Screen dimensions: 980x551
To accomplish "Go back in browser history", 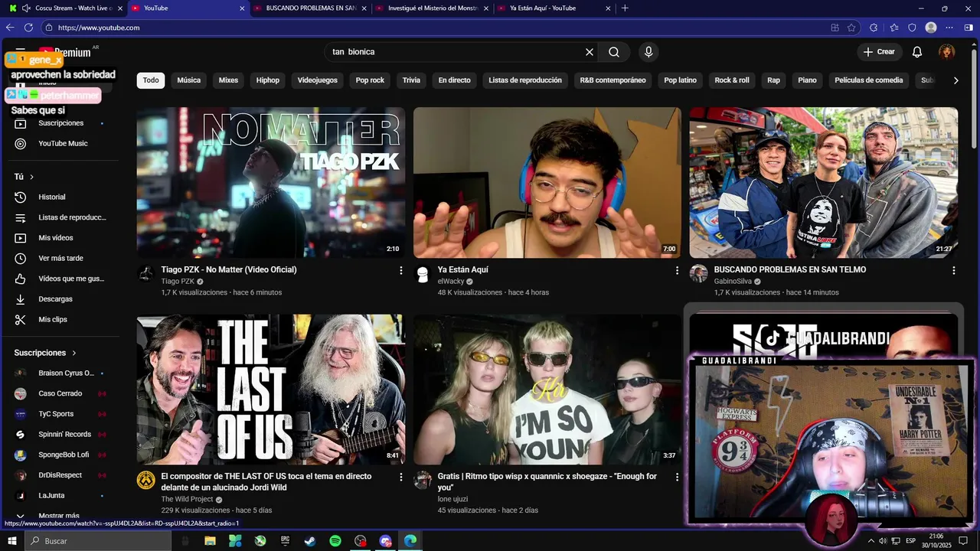I will pos(10,28).
